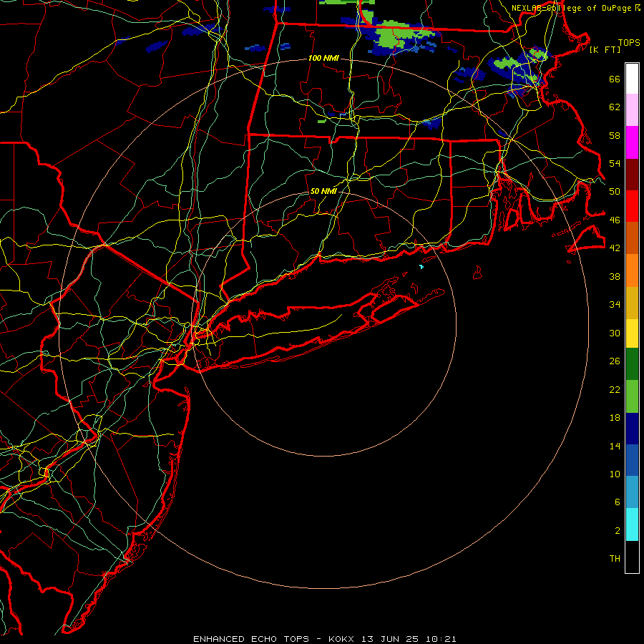
Task: Click the bright red 50 kft swatch
Action: [x=632, y=206]
